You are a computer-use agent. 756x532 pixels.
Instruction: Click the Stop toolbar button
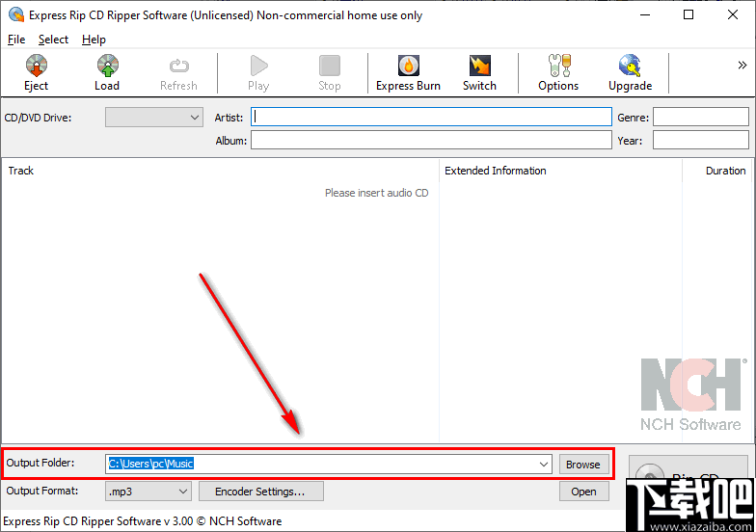point(330,73)
